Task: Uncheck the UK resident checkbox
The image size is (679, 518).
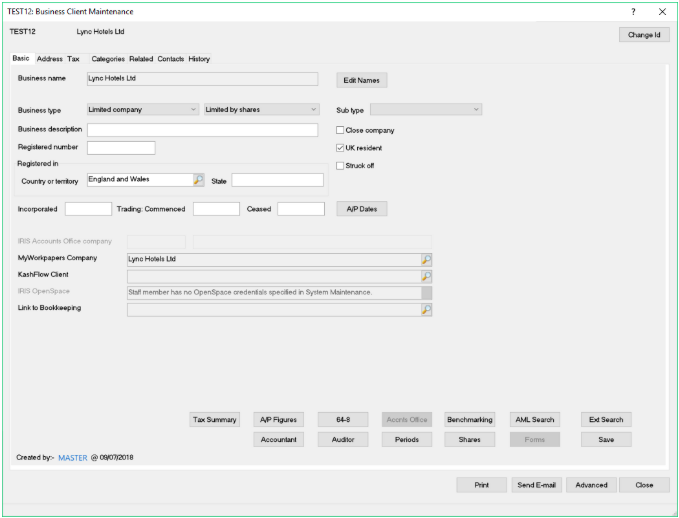Action: point(341,148)
